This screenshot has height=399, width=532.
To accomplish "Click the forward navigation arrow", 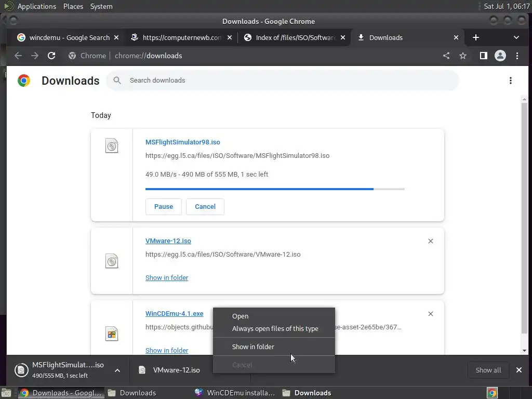I will [35, 56].
